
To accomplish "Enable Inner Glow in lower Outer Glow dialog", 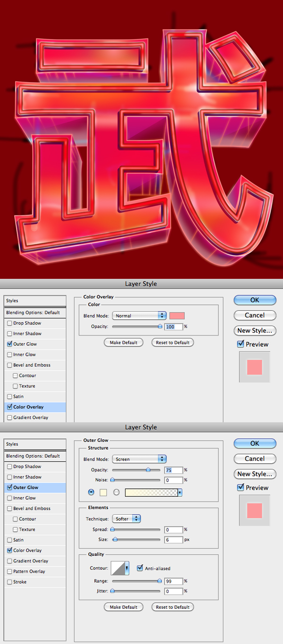I will click(x=9, y=498).
